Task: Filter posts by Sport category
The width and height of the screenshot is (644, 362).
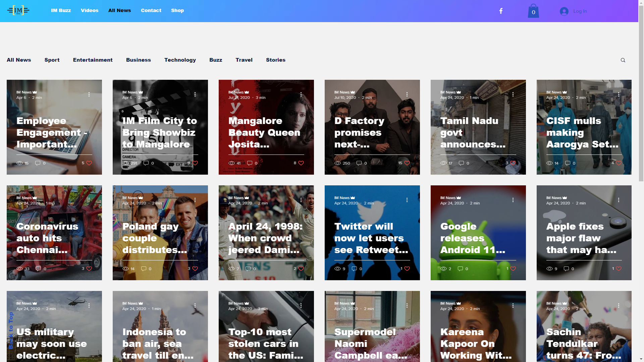Action: [52, 60]
